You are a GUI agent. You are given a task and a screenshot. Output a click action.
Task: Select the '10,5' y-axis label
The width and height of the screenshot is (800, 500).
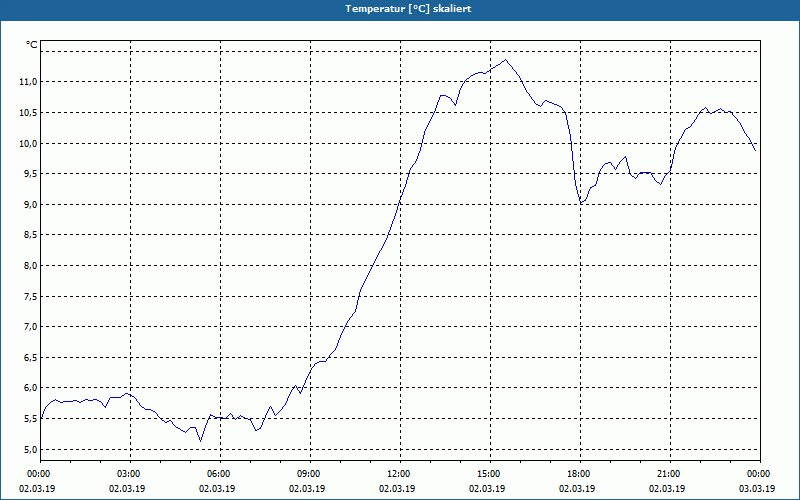[x=29, y=112]
